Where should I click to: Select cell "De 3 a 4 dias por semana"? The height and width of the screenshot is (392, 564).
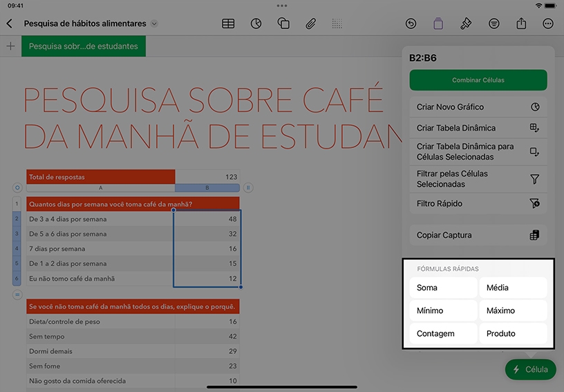(101, 218)
